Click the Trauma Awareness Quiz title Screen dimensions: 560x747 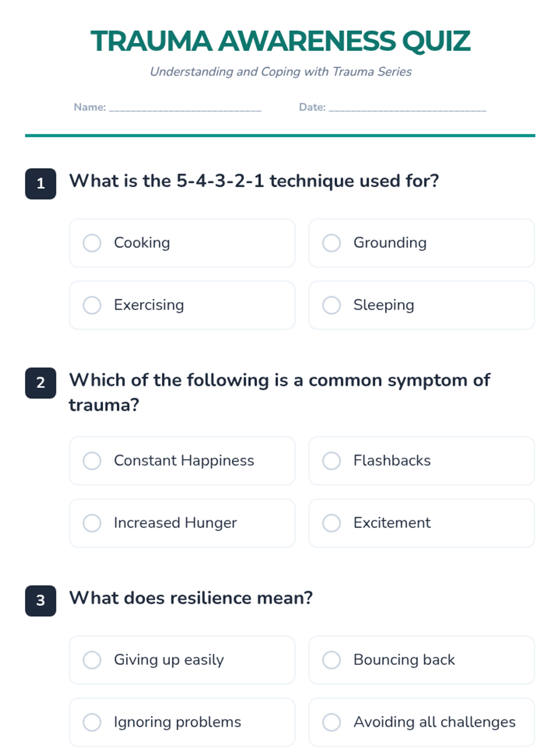point(280,41)
